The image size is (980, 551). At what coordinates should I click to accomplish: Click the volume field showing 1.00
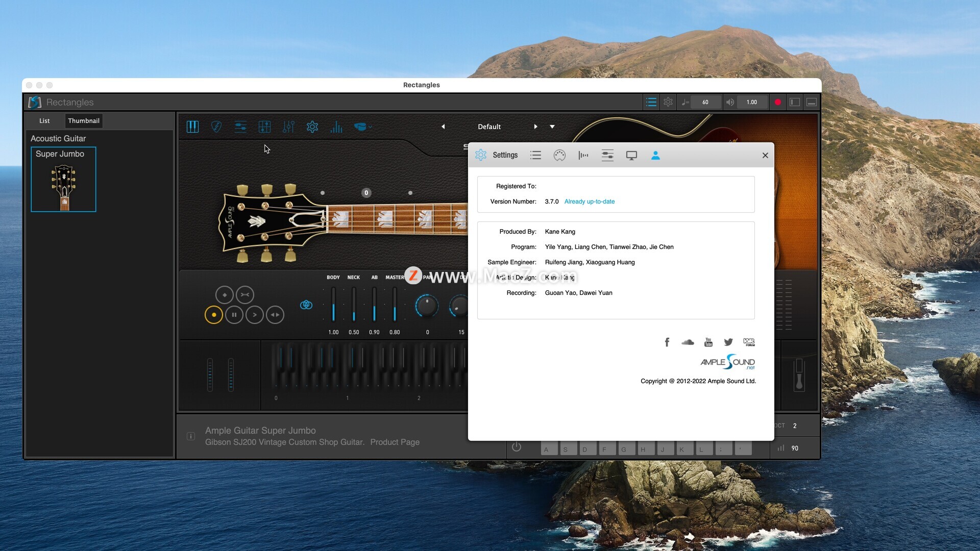pyautogui.click(x=752, y=102)
